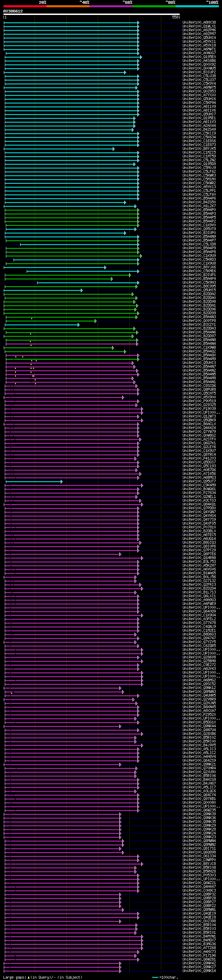Viewport: 222px width, 980px height.
Task: Click hit UniRef100_A6MWT1
Action: [x=199, y=49]
